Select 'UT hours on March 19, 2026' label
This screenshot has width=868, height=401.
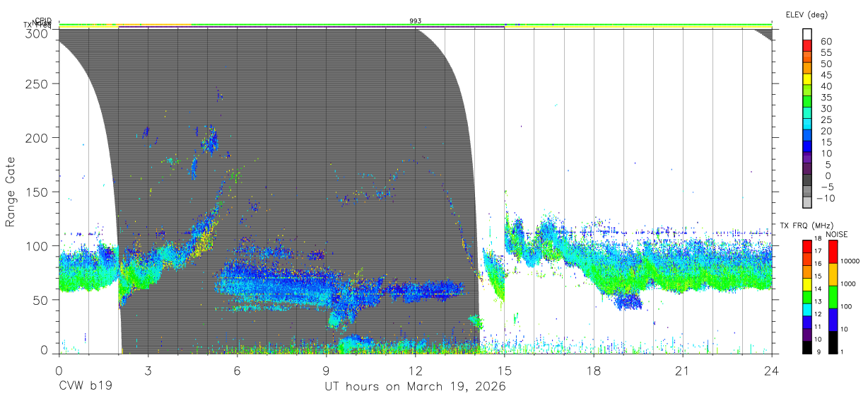tap(415, 387)
